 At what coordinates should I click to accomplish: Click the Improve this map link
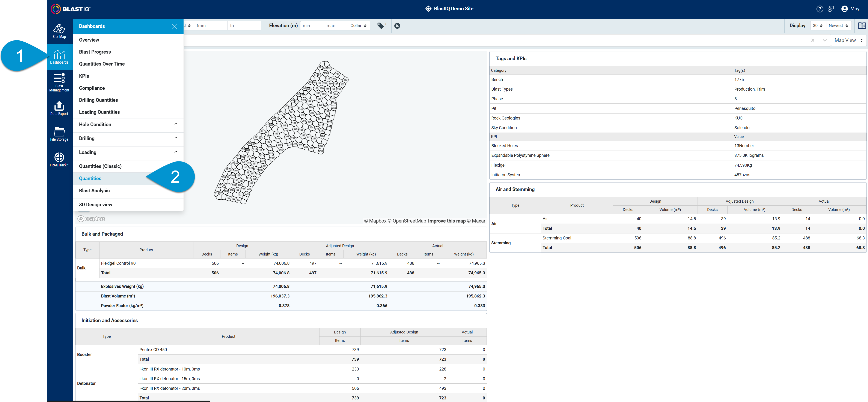coord(446,221)
